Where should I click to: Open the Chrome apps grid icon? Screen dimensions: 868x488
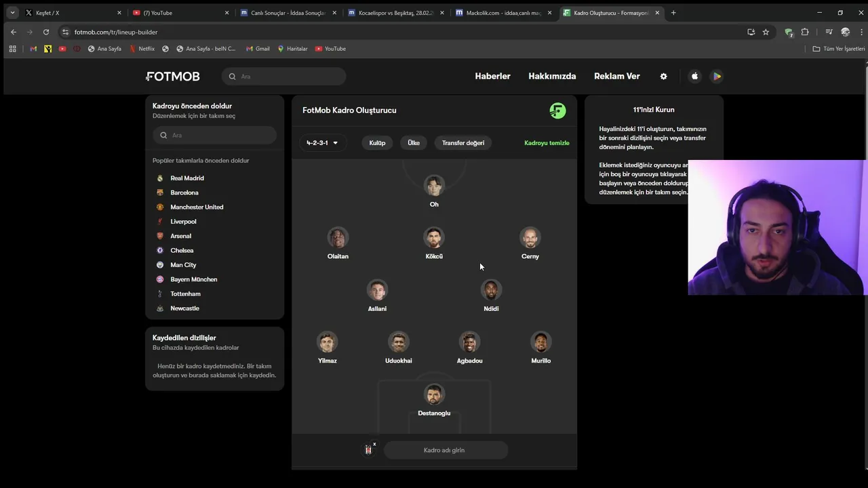pos(12,49)
